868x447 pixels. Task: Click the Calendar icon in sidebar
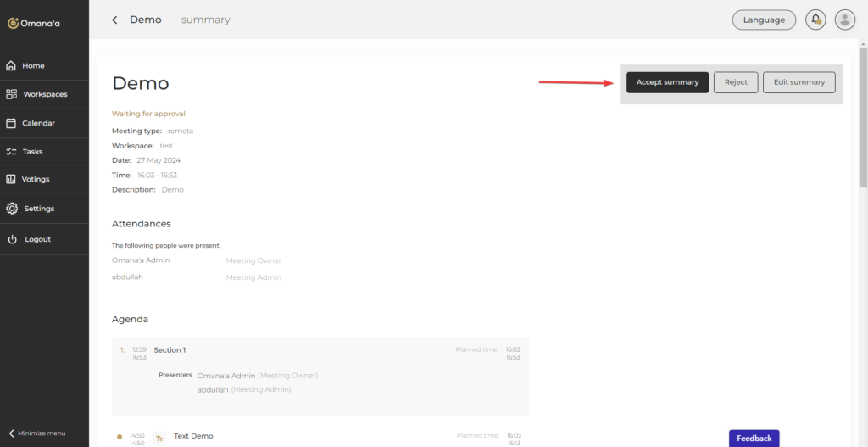[11, 123]
